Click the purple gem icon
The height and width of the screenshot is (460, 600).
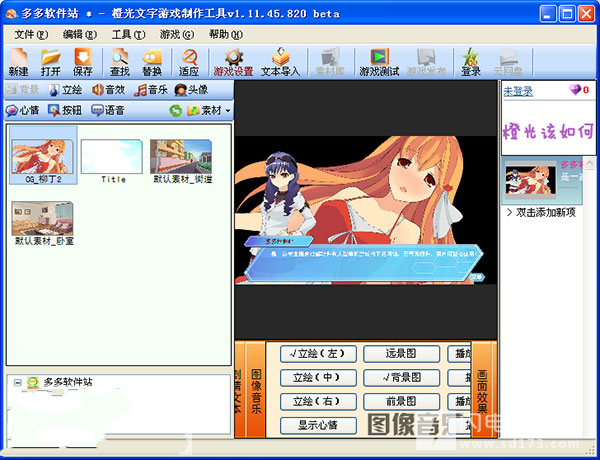[575, 90]
